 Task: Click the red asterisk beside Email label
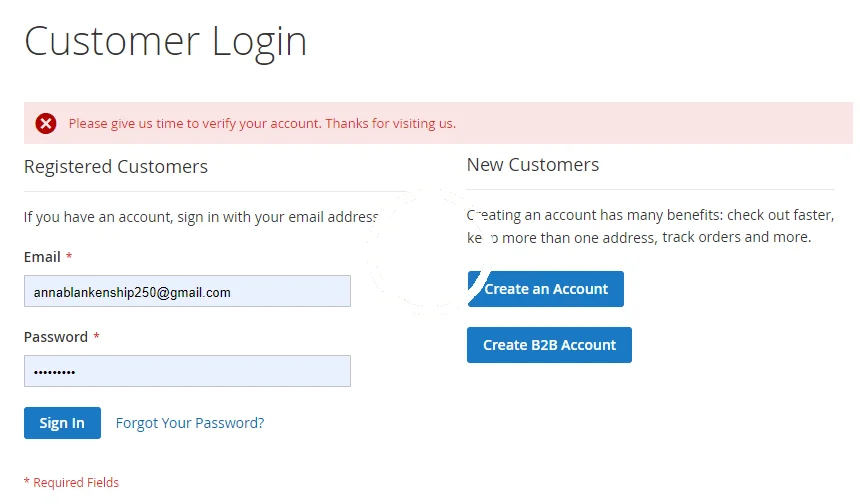[69, 257]
